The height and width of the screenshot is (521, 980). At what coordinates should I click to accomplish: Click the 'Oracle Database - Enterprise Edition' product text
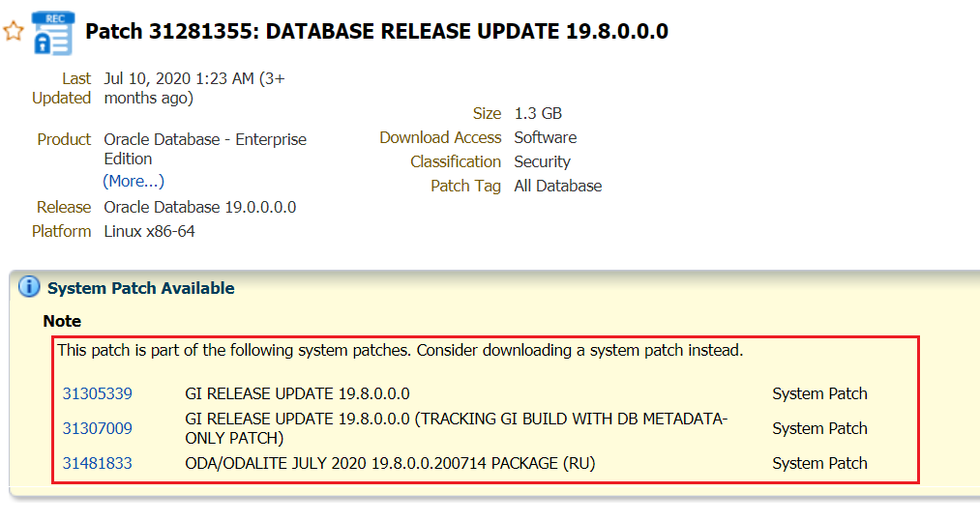(x=205, y=149)
